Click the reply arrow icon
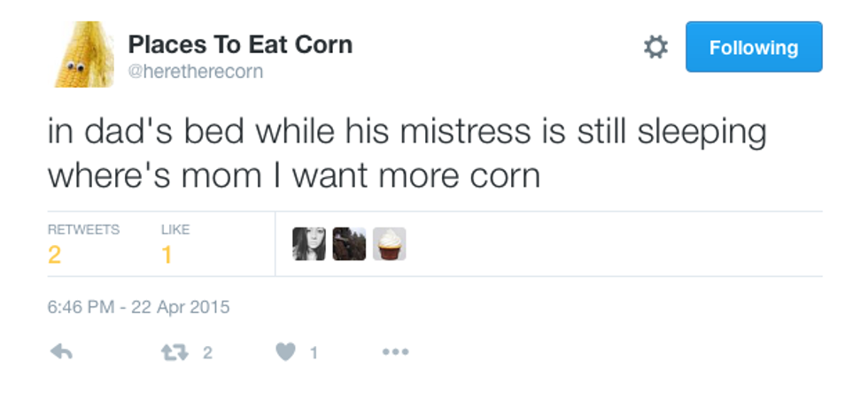The width and height of the screenshot is (868, 400). 60,352
